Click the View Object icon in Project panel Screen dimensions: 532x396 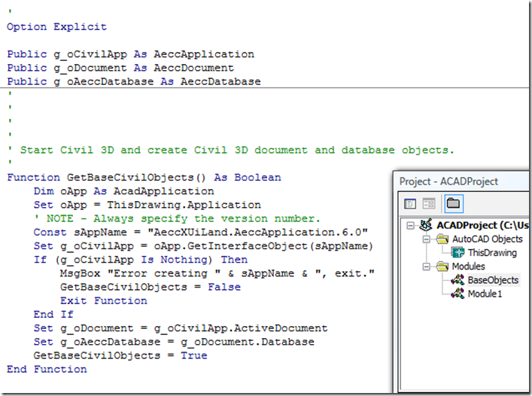[429, 204]
